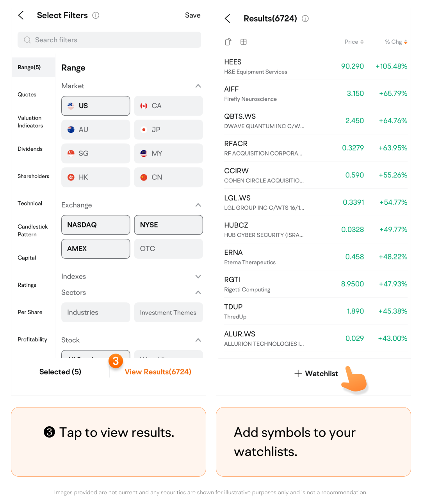Enable the HK market filter
Image resolution: width=422 pixels, height=504 pixels.
click(x=96, y=177)
